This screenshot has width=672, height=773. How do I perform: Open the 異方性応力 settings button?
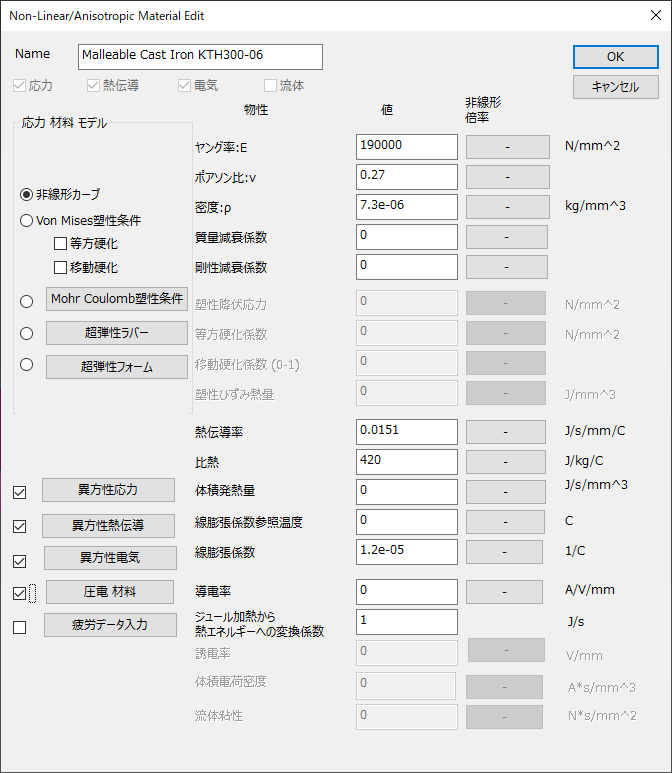[109, 490]
